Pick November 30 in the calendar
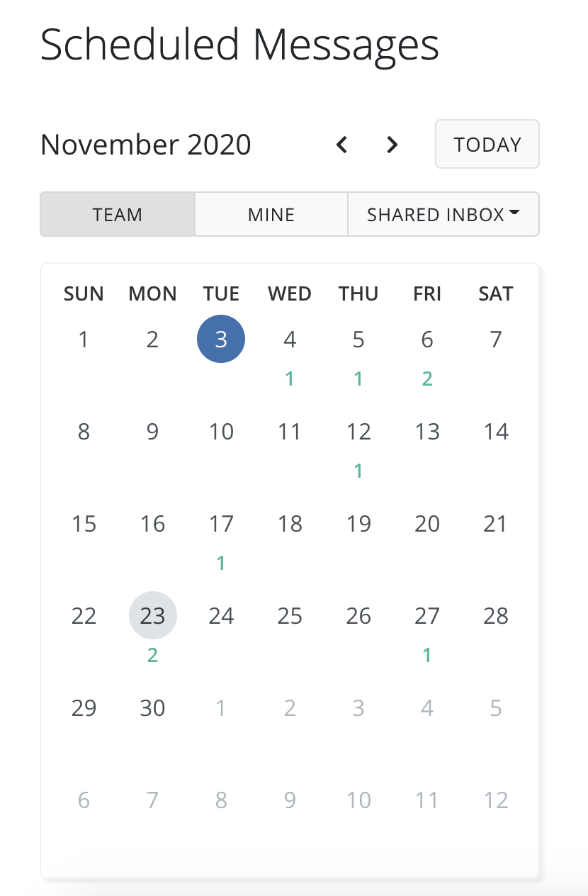 pyautogui.click(x=152, y=708)
